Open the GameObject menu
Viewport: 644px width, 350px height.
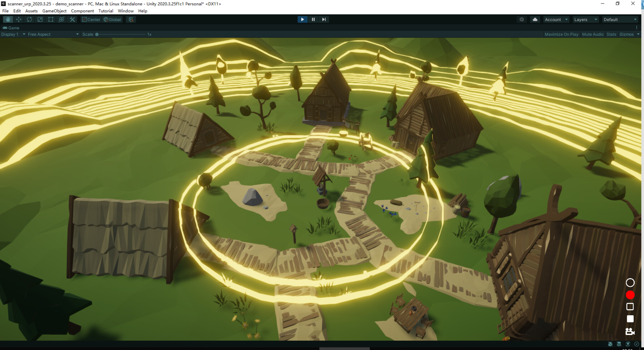click(x=54, y=11)
